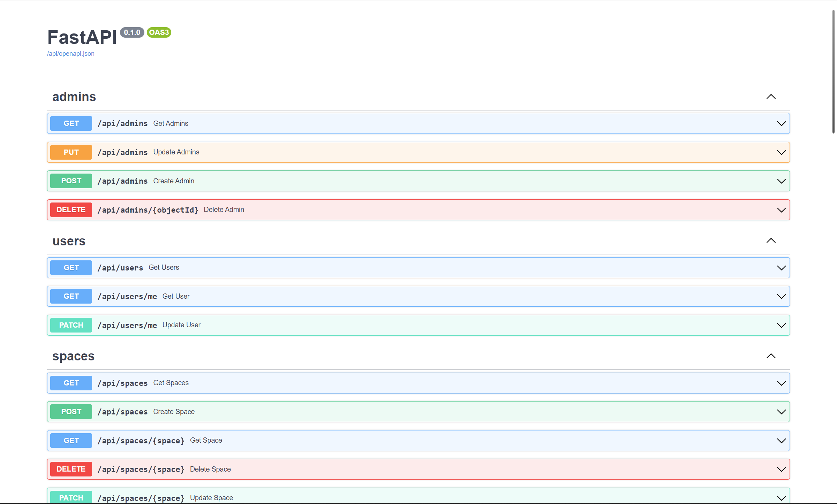Expand the Update User row arrow
Screen dimensions: 837x504
(782, 326)
